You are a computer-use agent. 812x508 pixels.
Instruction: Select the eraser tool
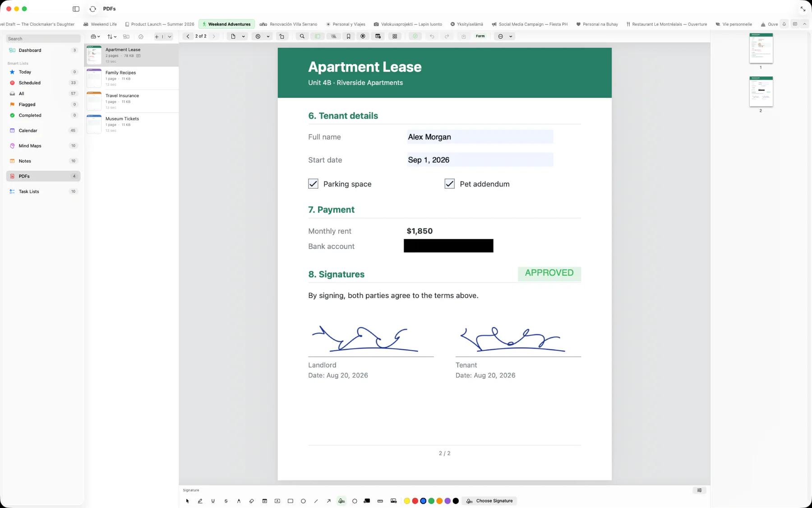pyautogui.click(x=252, y=501)
